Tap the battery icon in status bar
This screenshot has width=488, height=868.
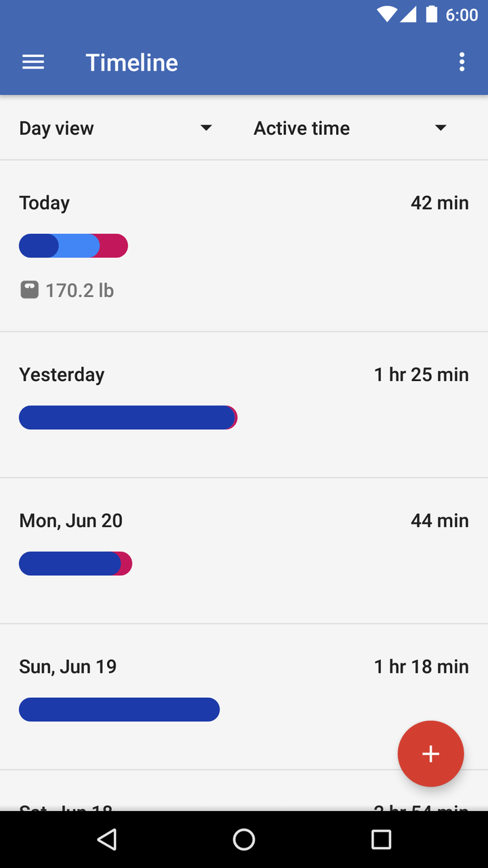(x=431, y=14)
